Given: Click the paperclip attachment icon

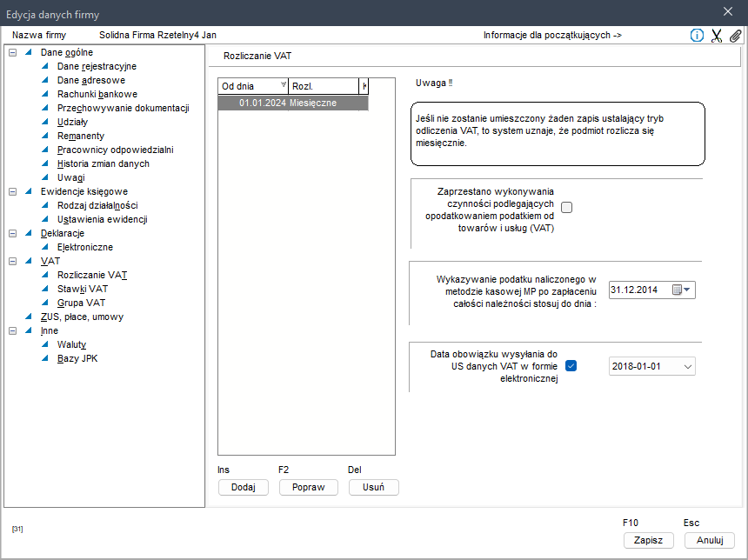Looking at the screenshot, I should click(735, 36).
